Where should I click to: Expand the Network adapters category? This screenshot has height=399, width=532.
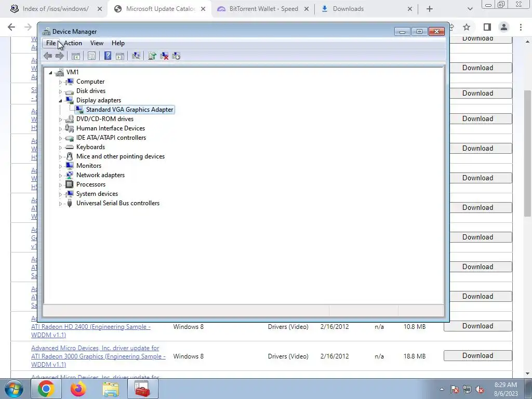(60, 176)
